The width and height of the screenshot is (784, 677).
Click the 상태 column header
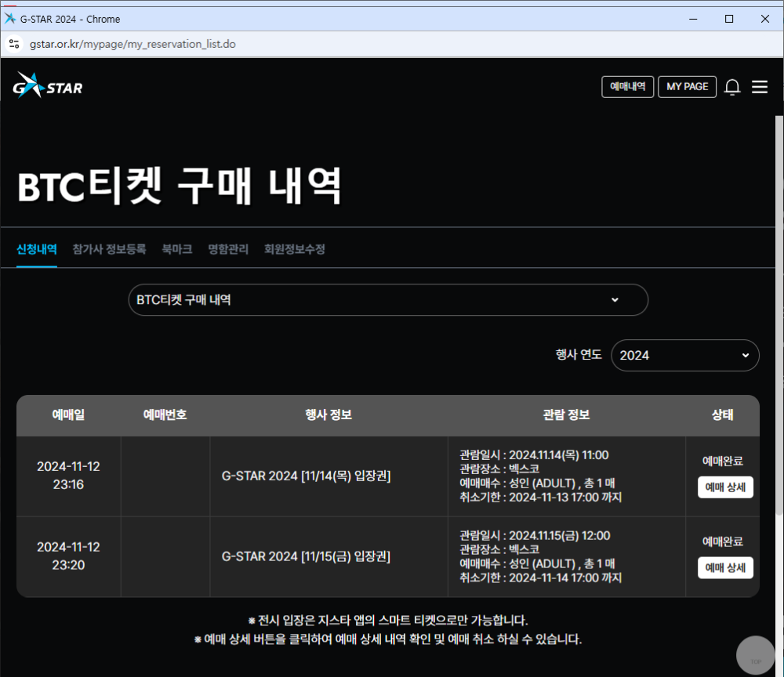pos(723,415)
